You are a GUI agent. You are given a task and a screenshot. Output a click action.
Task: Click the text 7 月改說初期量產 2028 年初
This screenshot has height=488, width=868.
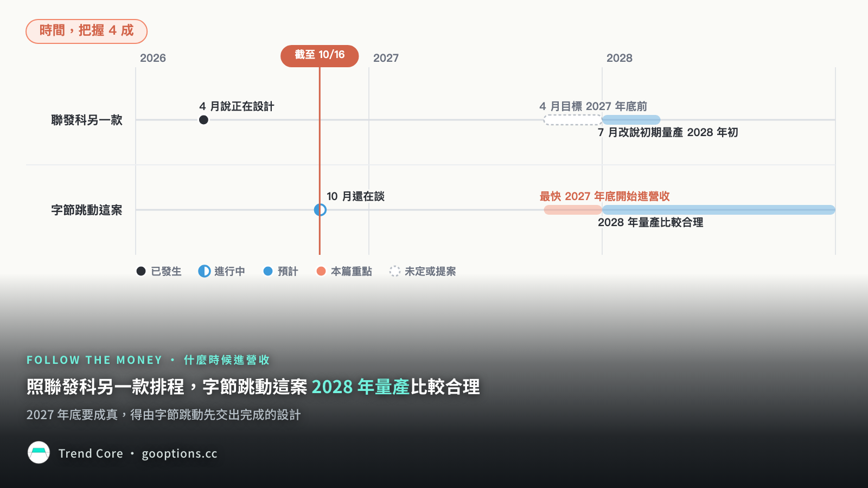pyautogui.click(x=668, y=132)
